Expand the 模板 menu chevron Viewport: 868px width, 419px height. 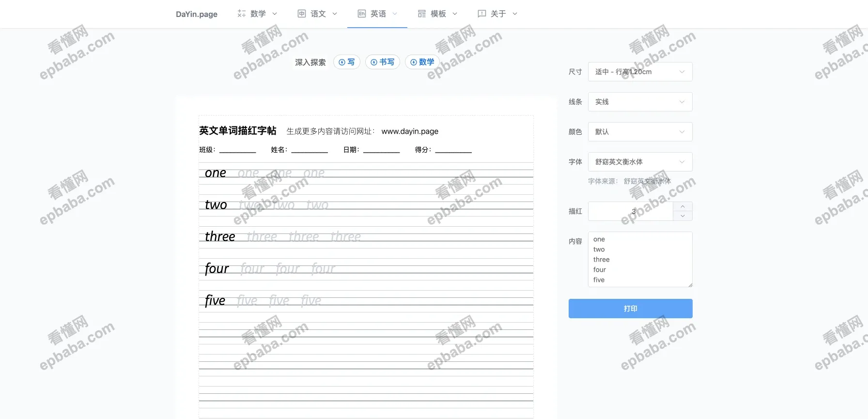click(x=455, y=14)
